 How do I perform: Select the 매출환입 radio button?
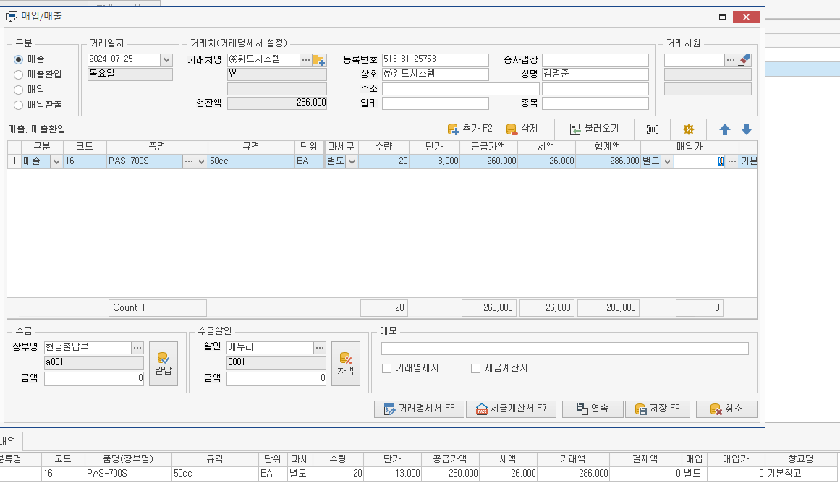coord(19,74)
